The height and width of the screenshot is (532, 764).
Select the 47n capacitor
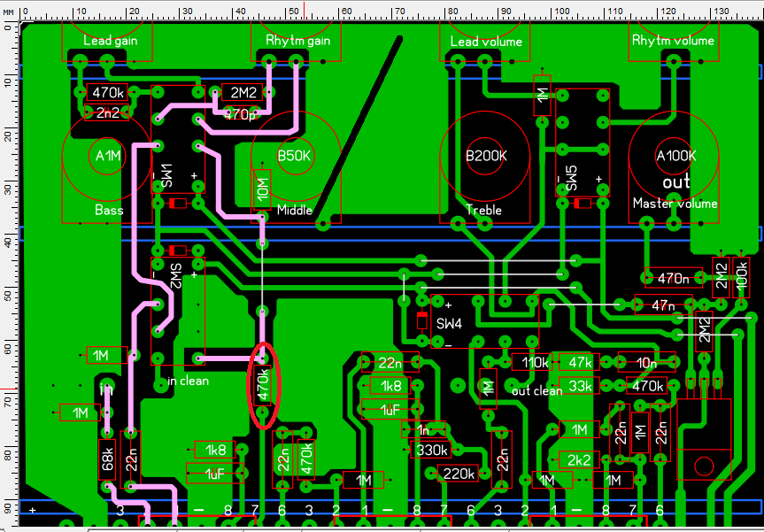[x=663, y=305]
